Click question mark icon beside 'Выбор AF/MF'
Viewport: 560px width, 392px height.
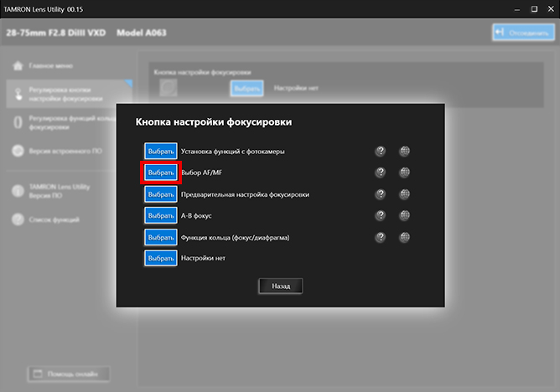[381, 173]
